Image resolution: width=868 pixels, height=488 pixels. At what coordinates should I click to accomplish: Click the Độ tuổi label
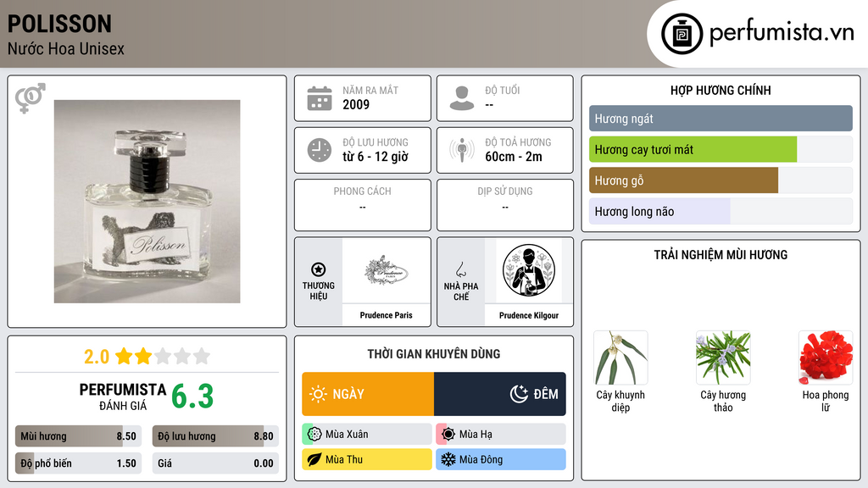tap(503, 90)
